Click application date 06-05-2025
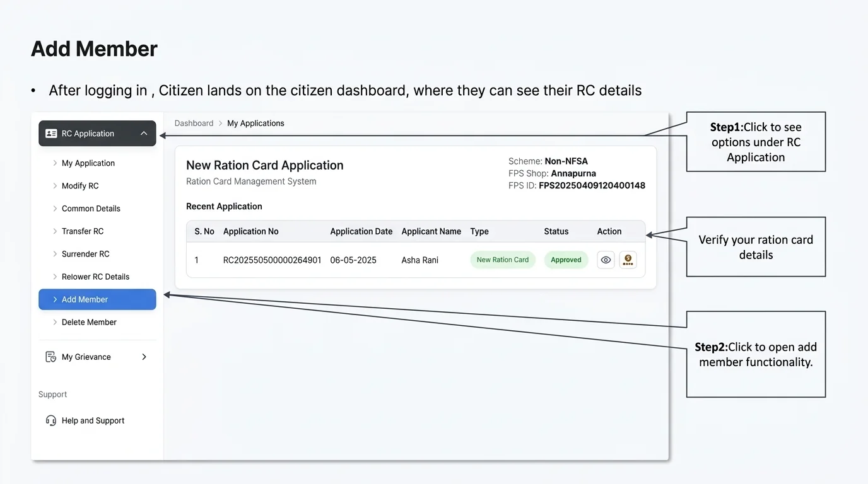 coord(353,260)
